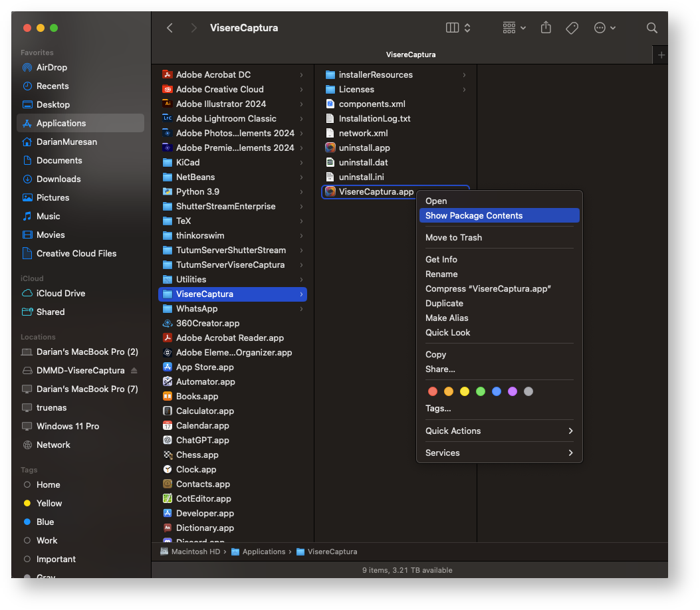Click the Tags icon in toolbar

click(x=571, y=28)
